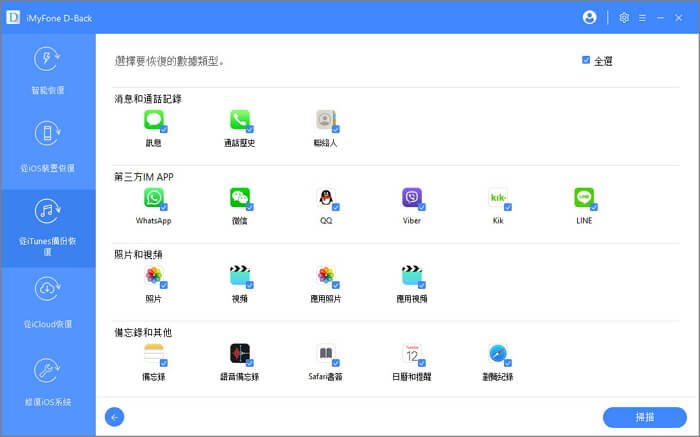The height and width of the screenshot is (437, 700).
Task: Uncheck the 訊息 messages checkbox
Action: coord(163,129)
